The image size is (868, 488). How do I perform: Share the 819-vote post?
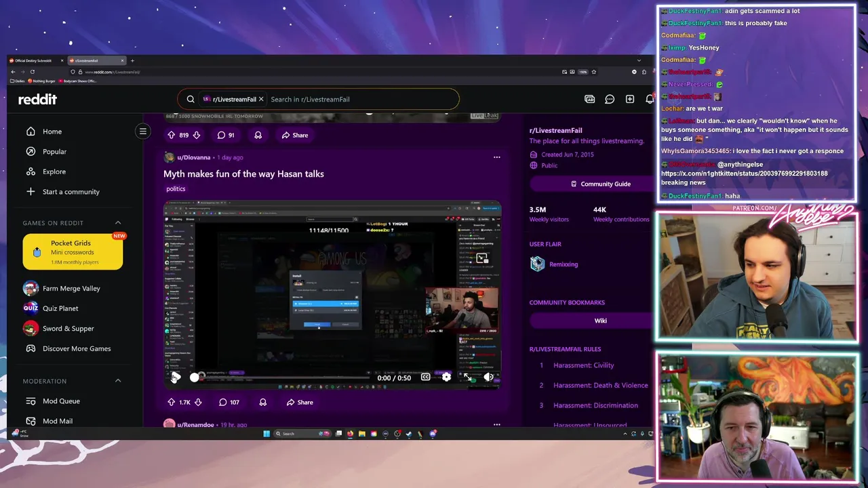[x=295, y=135]
